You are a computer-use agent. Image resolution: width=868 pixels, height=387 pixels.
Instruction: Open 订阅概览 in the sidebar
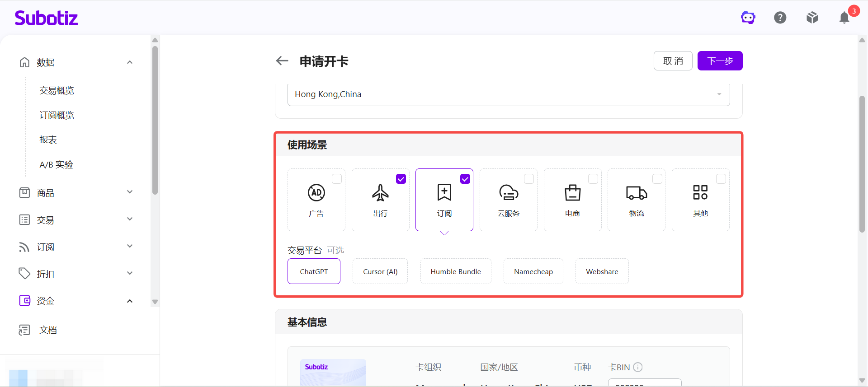pyautogui.click(x=57, y=115)
